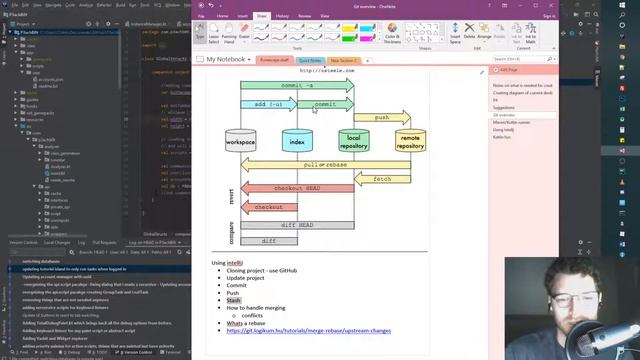The image size is (640, 360).
Task: Open IntelliJ Build menu
Action: point(120,5)
